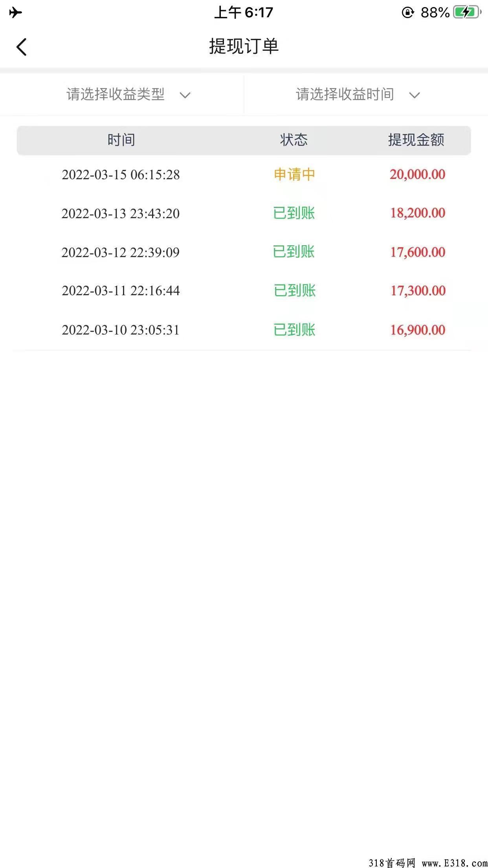Click the 提现订单 page title

coord(244,46)
